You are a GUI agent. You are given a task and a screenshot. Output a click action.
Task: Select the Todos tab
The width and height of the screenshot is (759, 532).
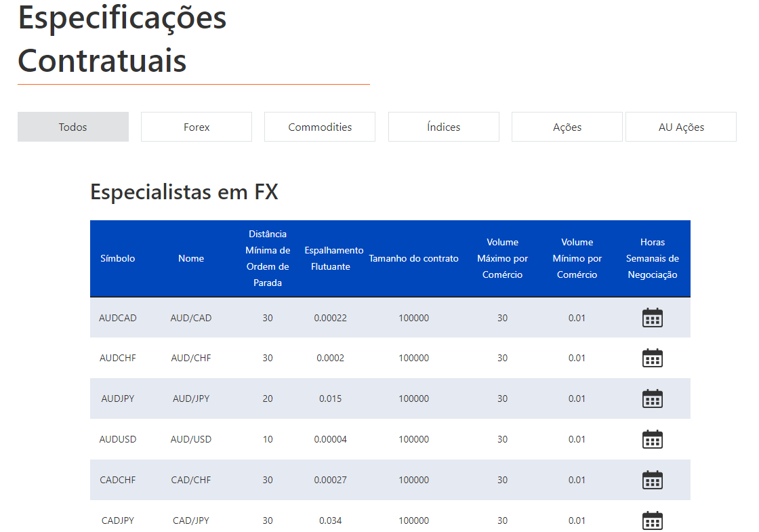point(73,127)
